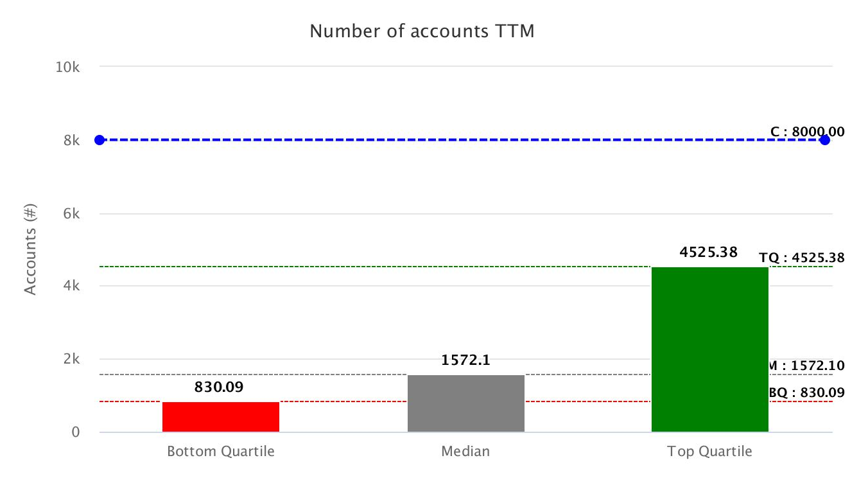The width and height of the screenshot is (868, 485).
Task: Click the 4525.38 value above green bar
Action: point(709,251)
